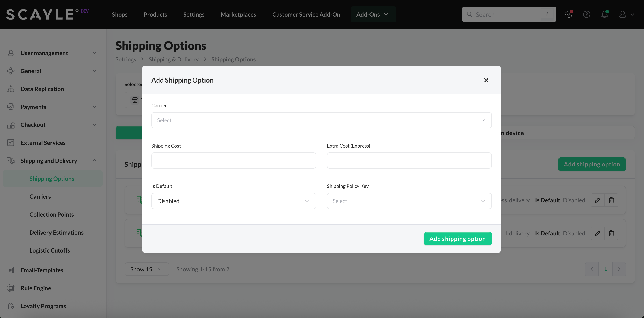The width and height of the screenshot is (644, 318).
Task: Close the Add Shipping Option dialog
Action: click(486, 80)
